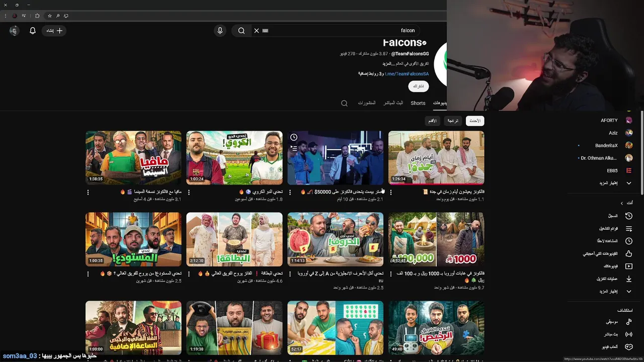Select the الأحدث (Latest) filter chip
Image resolution: width=644 pixels, height=362 pixels.
475,121
